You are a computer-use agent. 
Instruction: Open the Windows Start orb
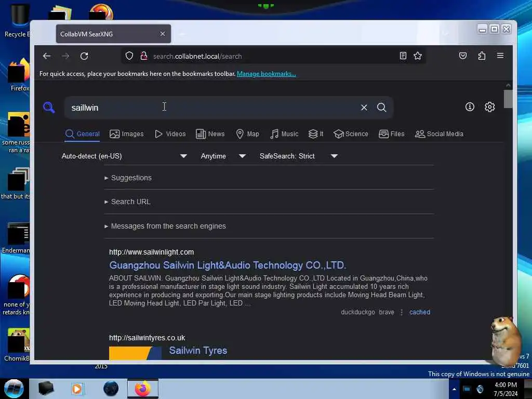tap(14, 389)
